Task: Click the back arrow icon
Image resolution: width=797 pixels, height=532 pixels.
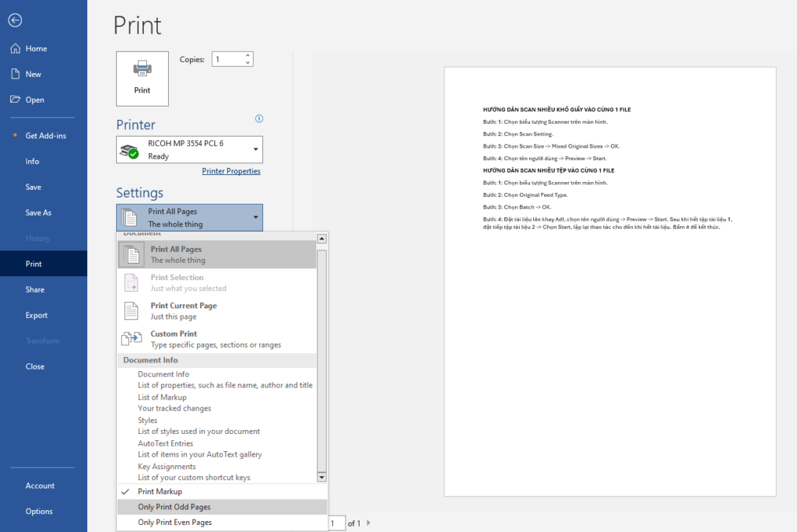Action: (15, 21)
